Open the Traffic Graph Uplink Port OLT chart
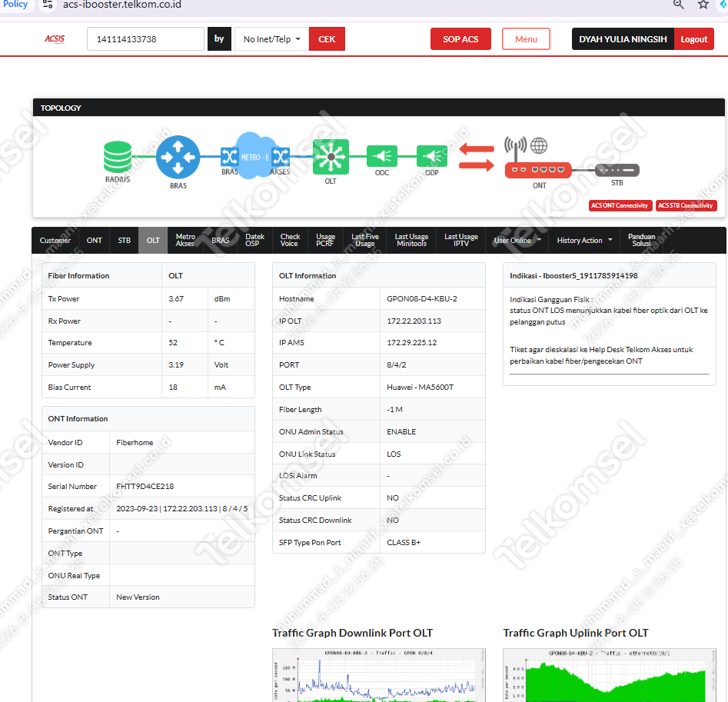This screenshot has height=702, width=728. click(610, 675)
